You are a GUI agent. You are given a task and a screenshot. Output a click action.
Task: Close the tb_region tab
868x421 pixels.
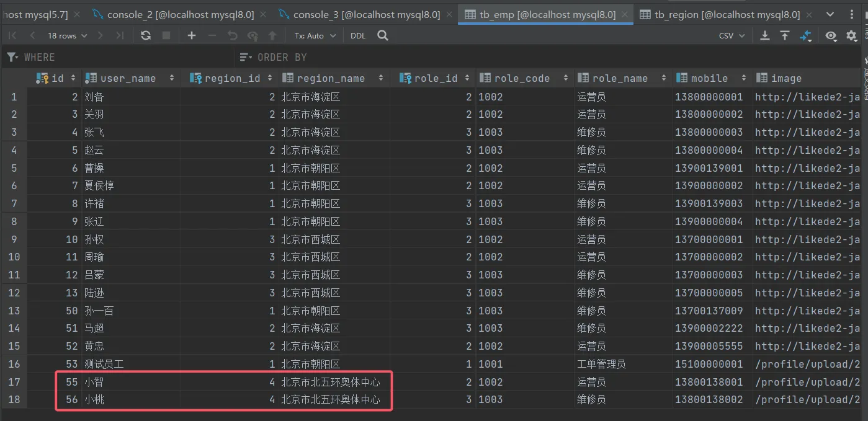point(809,14)
